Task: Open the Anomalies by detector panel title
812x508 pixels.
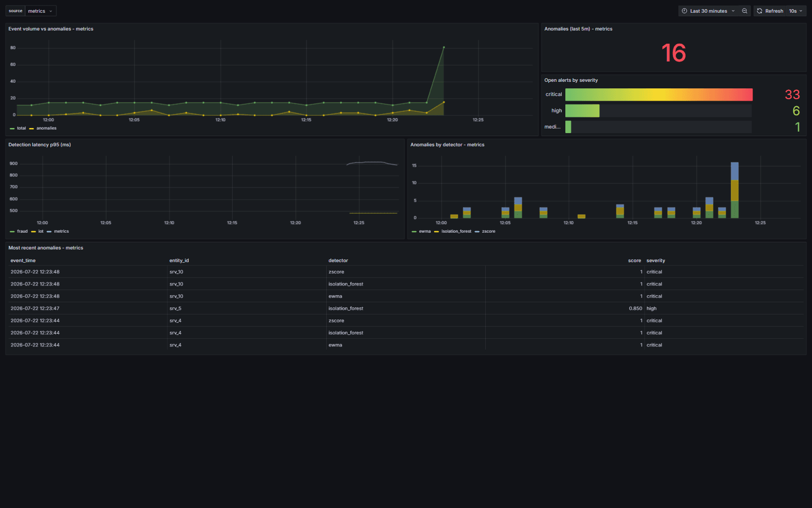Action: pos(447,145)
